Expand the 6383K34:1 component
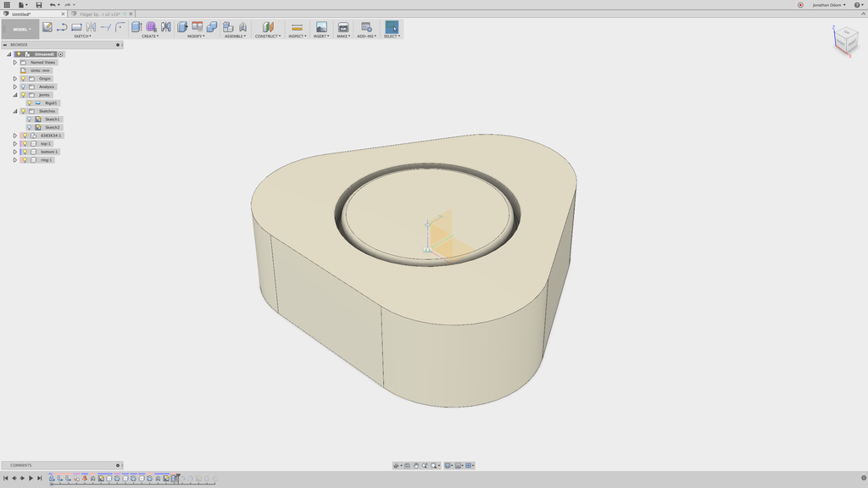This screenshot has width=868, height=488. click(x=15, y=136)
